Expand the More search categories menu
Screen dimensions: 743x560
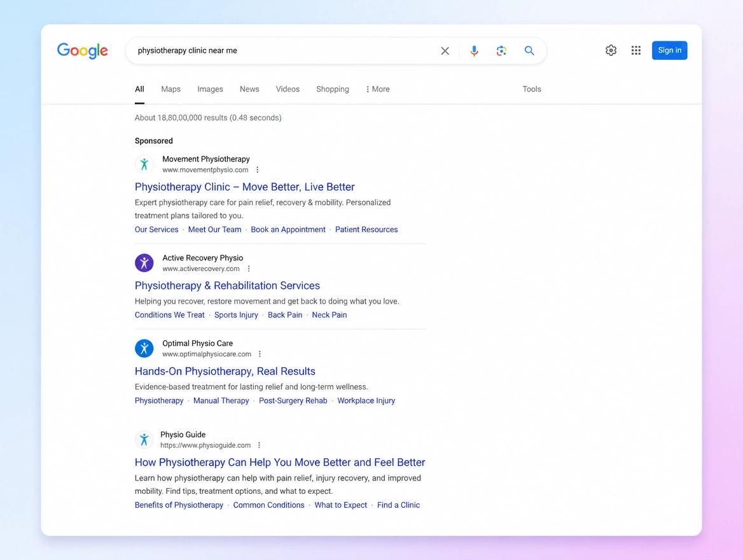378,89
